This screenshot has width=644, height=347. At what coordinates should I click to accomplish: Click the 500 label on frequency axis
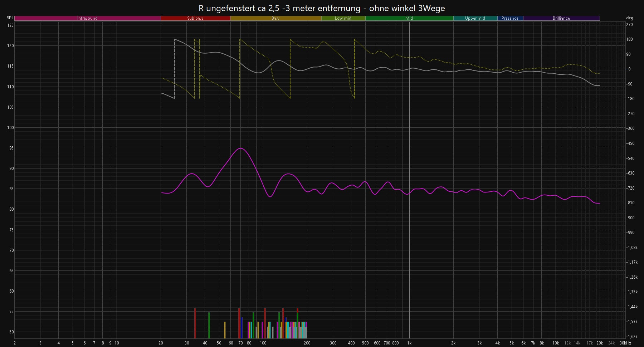pos(365,343)
